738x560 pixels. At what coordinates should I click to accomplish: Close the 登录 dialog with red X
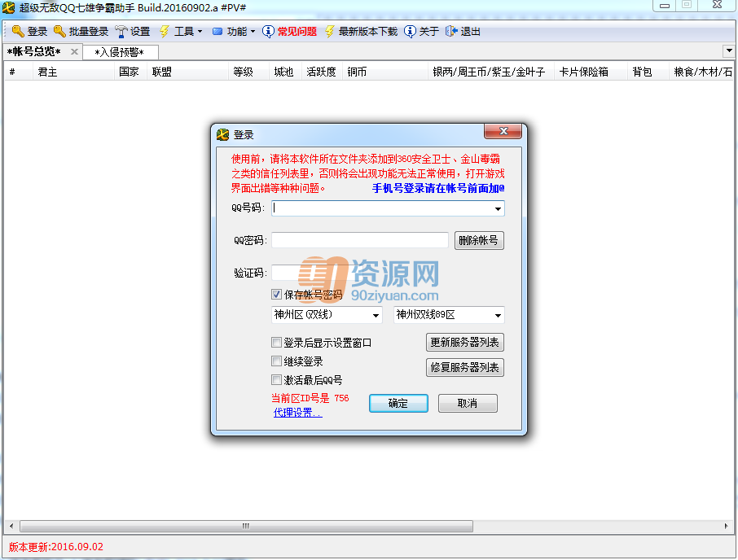tap(503, 131)
